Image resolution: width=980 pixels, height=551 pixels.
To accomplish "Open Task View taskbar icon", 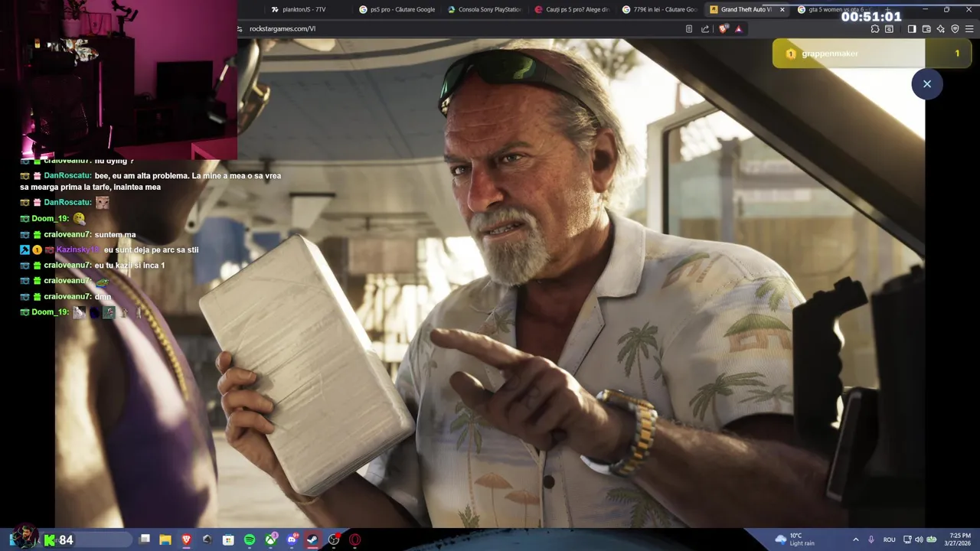I will coord(144,540).
